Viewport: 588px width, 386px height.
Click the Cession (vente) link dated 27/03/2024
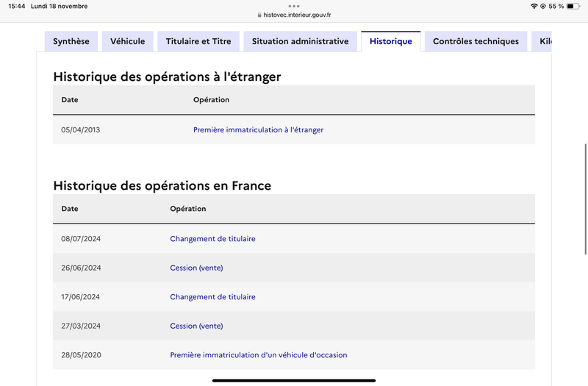coord(196,326)
